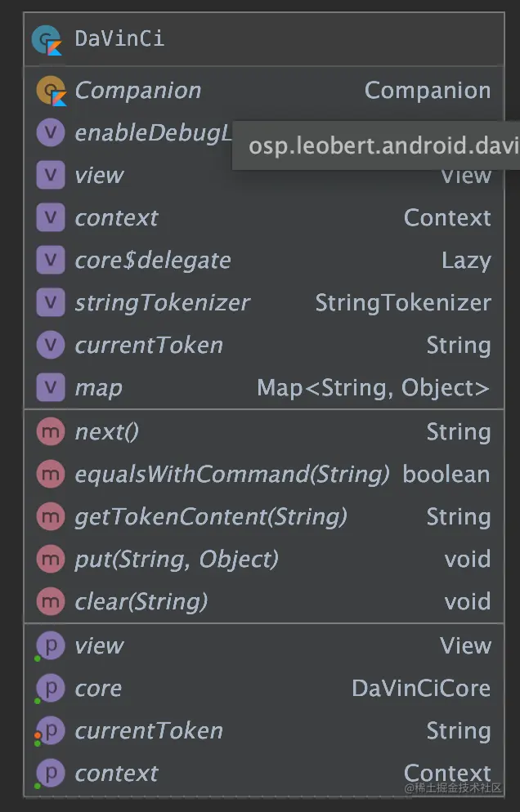Click the method icon beside put(String, Object)
Image resolution: width=520 pixels, height=812 pixels.
[x=50, y=559]
